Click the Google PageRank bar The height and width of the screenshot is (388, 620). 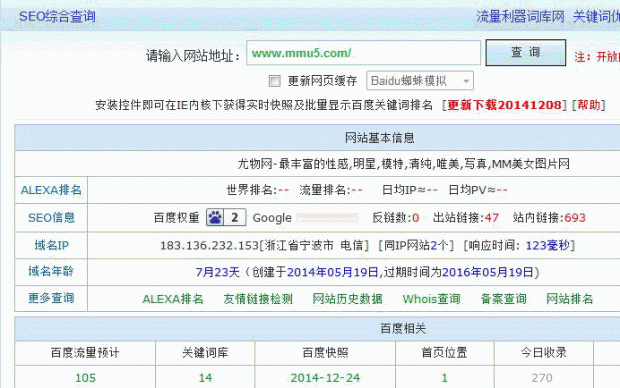click(x=327, y=218)
